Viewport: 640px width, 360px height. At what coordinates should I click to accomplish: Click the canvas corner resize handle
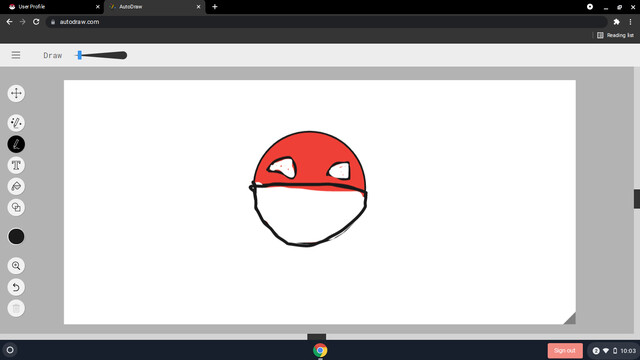click(570, 319)
